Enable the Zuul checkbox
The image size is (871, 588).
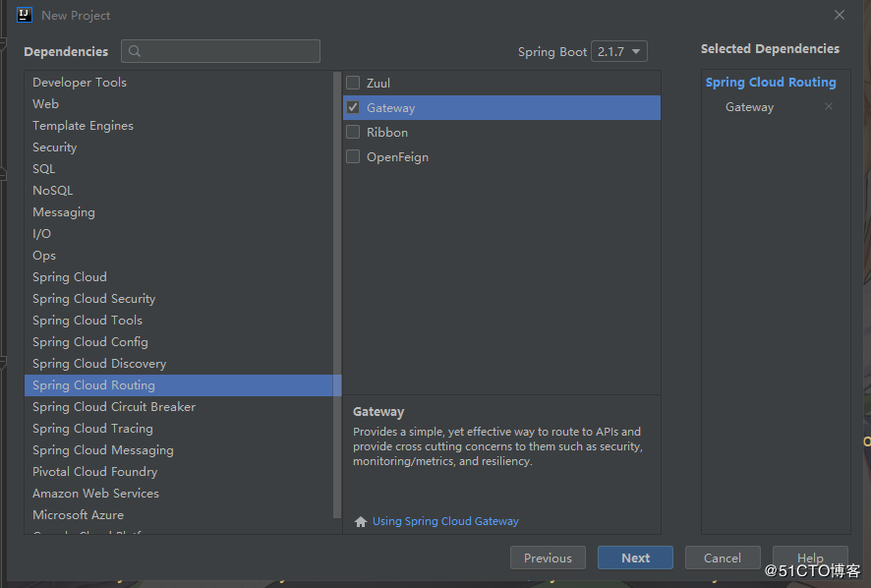point(353,83)
